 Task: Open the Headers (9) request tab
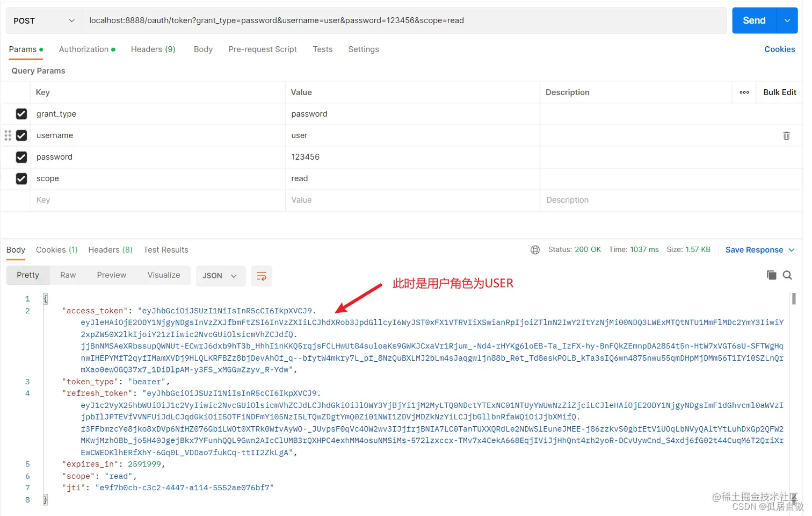[x=153, y=49]
